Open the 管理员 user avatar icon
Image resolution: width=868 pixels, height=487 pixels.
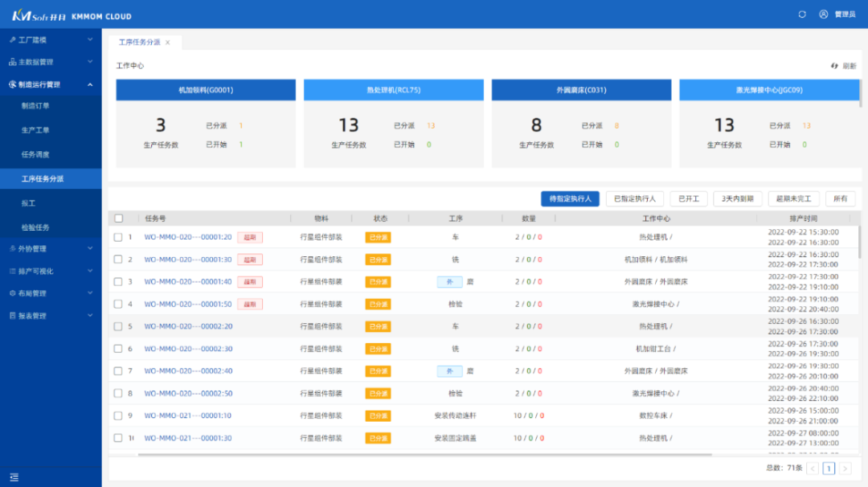(x=823, y=14)
